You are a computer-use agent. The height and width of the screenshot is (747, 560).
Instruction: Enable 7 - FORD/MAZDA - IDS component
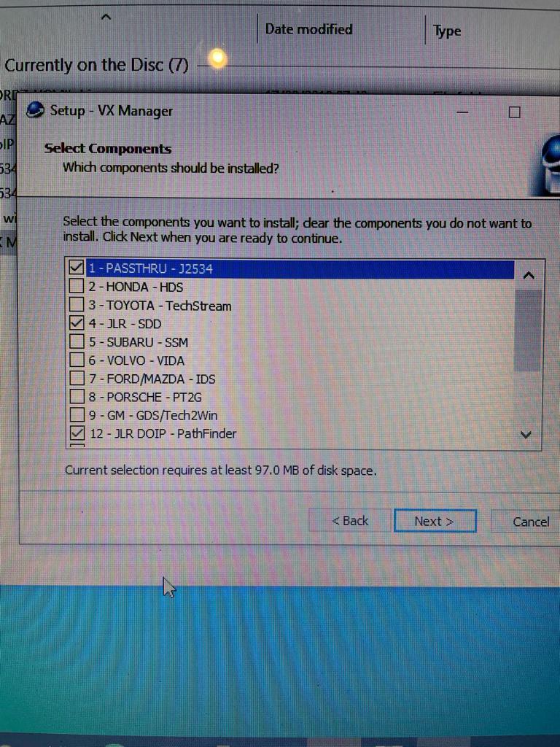click(x=77, y=379)
